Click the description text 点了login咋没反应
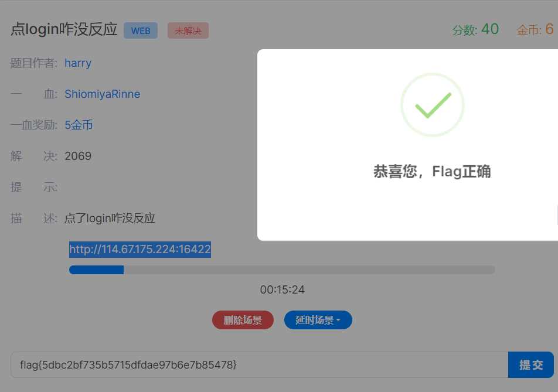The width and height of the screenshot is (558, 392). (x=110, y=218)
